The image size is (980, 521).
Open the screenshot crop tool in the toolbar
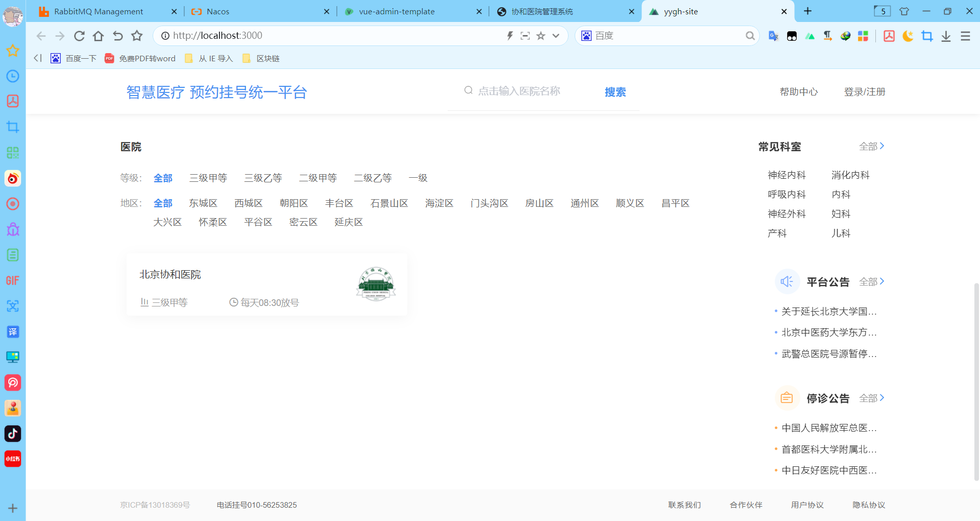point(927,36)
